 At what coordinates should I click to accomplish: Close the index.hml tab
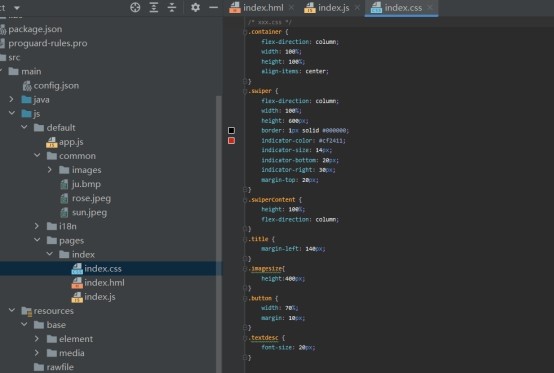point(291,7)
